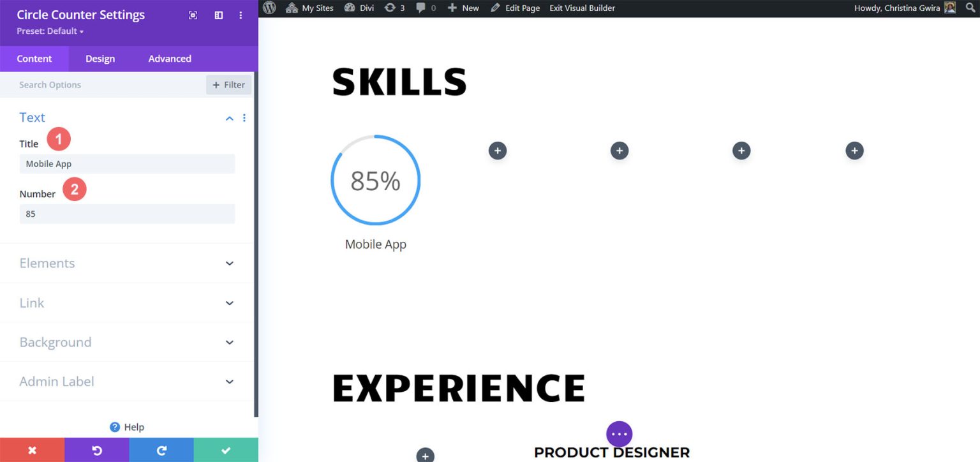Save changes with green checkmark icon
Viewport: 980px width, 462px height.
[x=226, y=450]
